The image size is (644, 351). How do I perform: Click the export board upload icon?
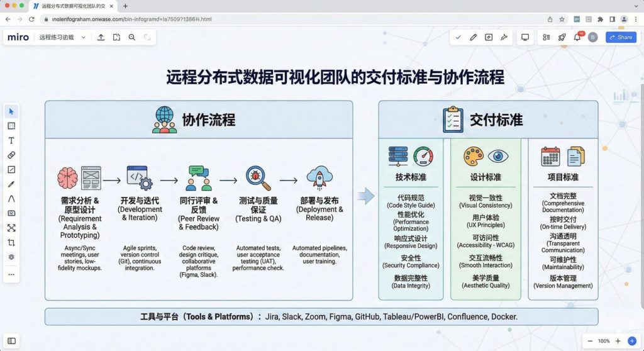(101, 37)
